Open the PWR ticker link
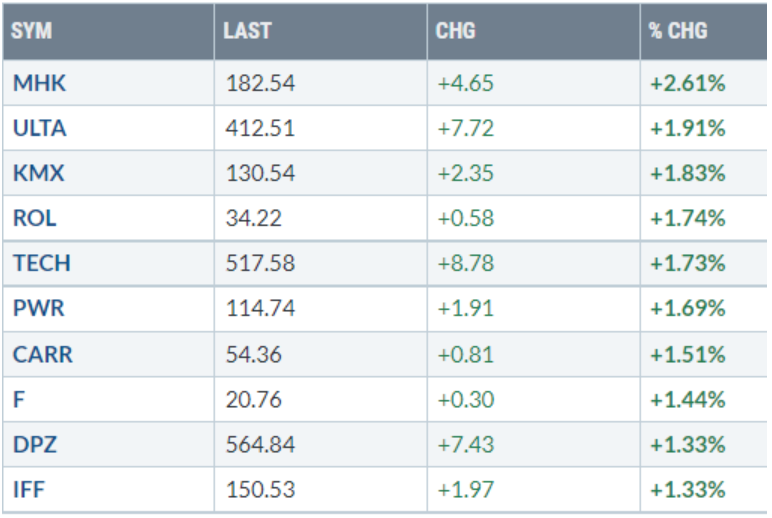 pos(38,309)
